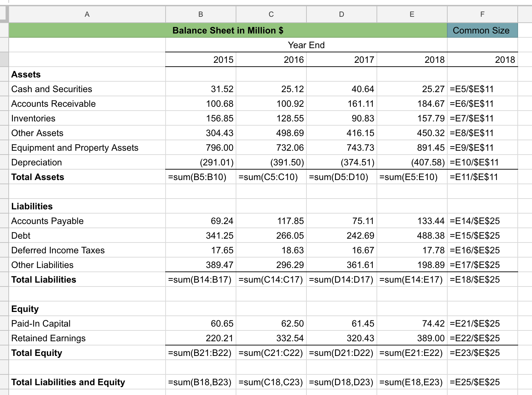Click the 'Total Assets' label cell
Viewport: 532px width, 395px height.
pyautogui.click(x=87, y=177)
